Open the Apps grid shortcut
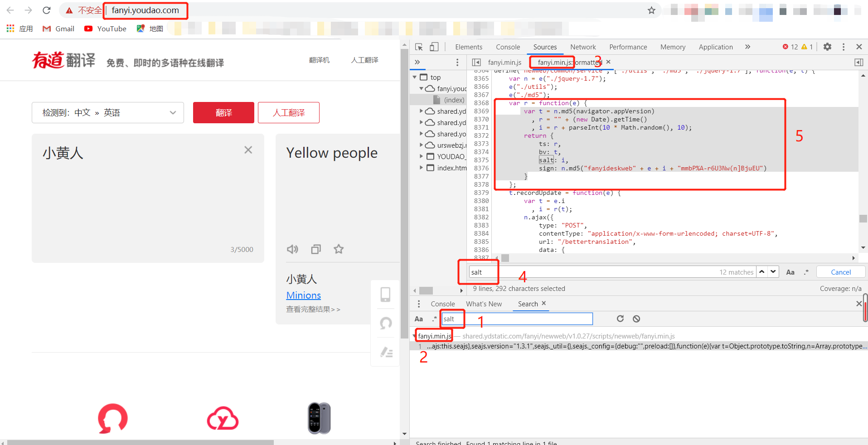The image size is (868, 445). pyautogui.click(x=19, y=29)
